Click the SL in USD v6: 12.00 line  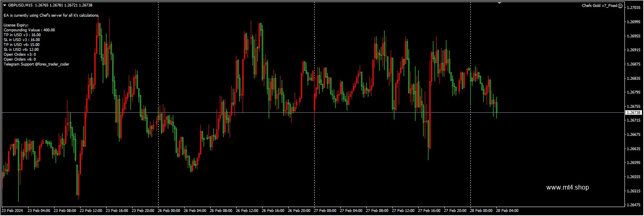pyautogui.click(x=21, y=50)
